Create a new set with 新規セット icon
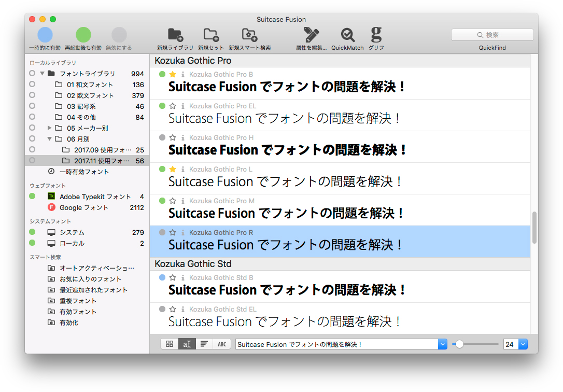Screen dimensions: 563x392 (211, 35)
